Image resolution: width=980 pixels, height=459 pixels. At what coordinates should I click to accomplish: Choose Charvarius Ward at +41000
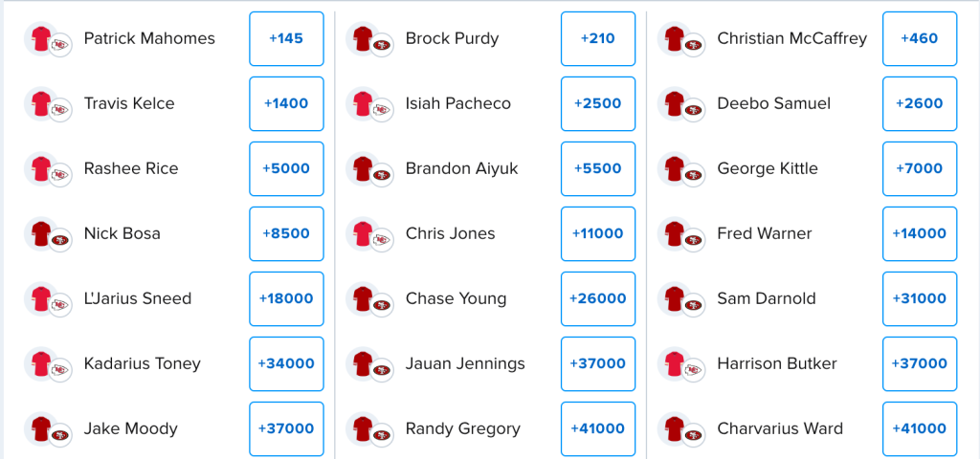click(x=920, y=428)
